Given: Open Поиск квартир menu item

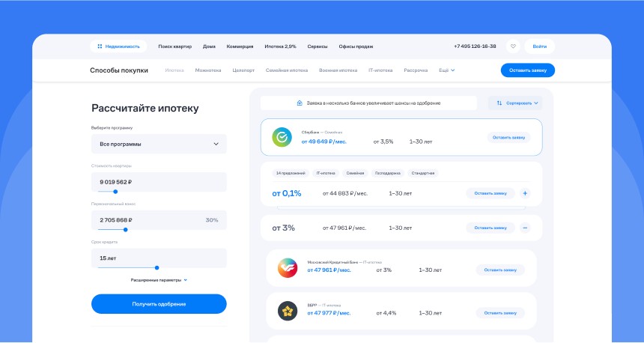Looking at the screenshot, I should [x=175, y=46].
